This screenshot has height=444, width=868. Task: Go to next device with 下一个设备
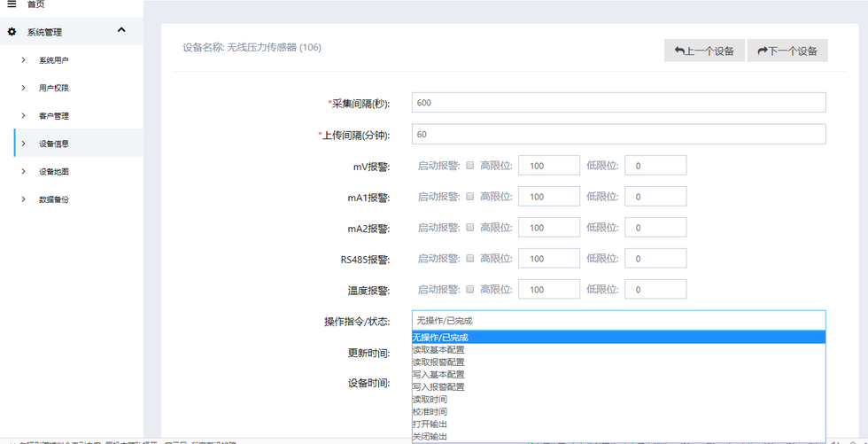point(787,51)
